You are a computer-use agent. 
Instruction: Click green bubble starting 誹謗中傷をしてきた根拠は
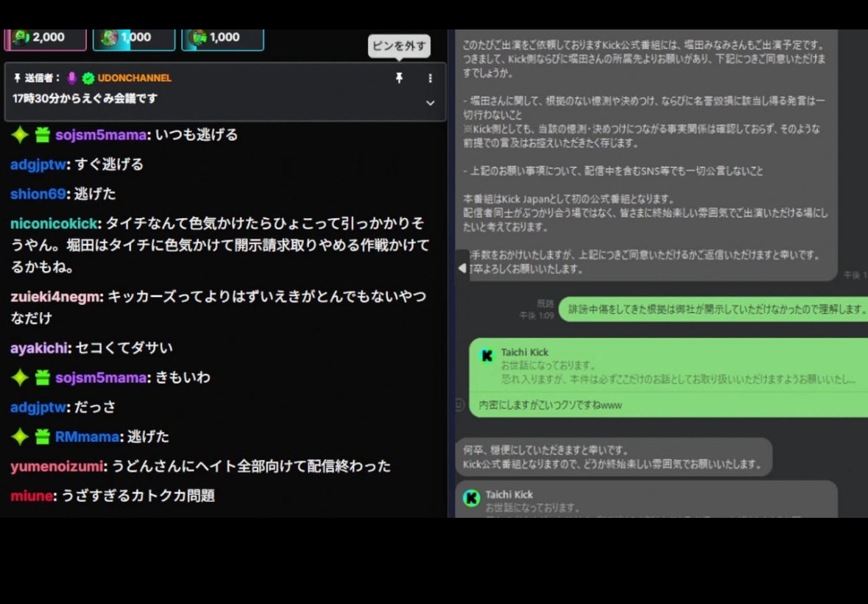point(713,309)
